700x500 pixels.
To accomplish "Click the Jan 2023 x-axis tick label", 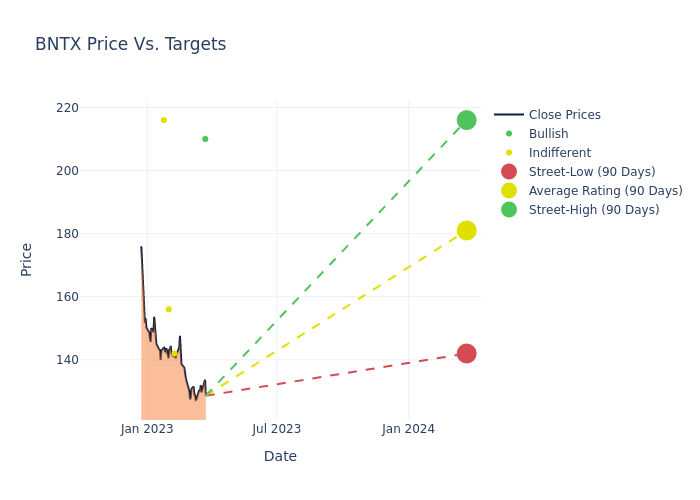I will pyautogui.click(x=147, y=430).
